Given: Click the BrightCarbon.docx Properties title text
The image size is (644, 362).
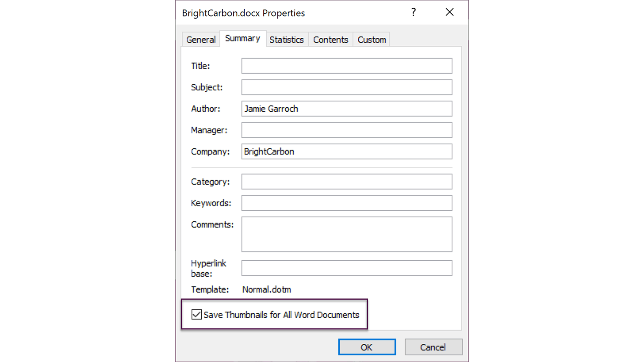Looking at the screenshot, I should pos(243,13).
